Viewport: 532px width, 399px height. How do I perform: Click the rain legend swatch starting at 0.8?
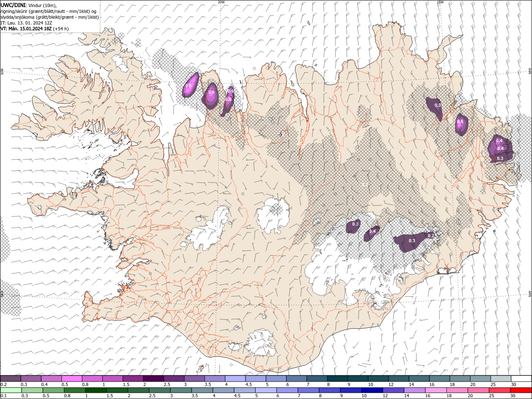pos(75,390)
